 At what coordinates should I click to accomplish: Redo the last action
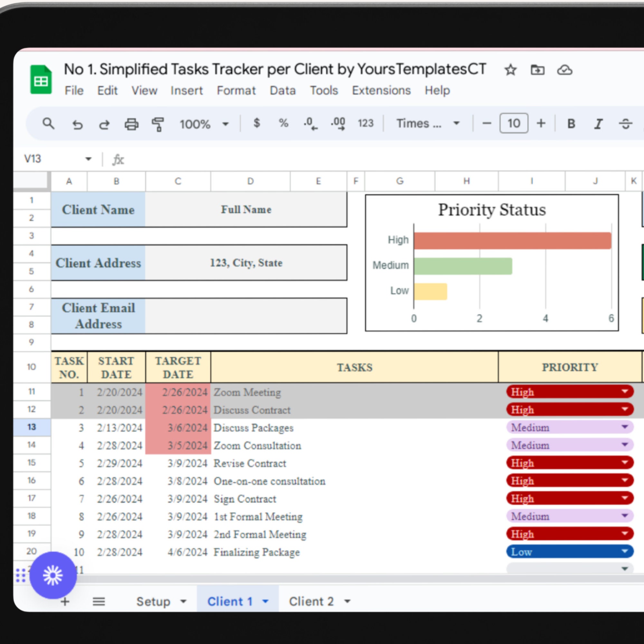pos(104,124)
